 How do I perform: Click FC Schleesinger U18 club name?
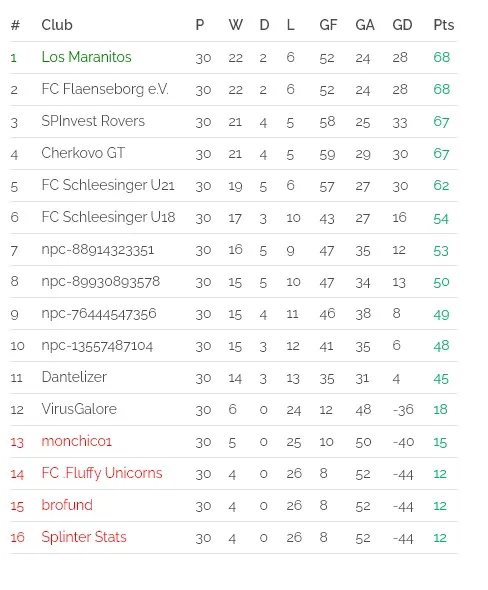[x=108, y=217]
